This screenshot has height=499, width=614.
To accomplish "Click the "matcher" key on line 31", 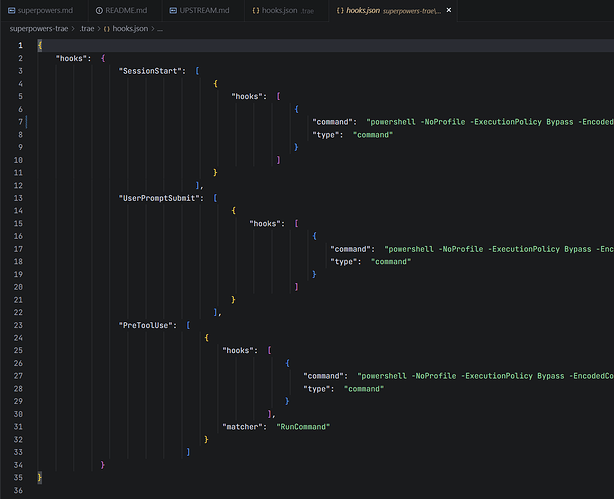I will (x=243, y=427).
